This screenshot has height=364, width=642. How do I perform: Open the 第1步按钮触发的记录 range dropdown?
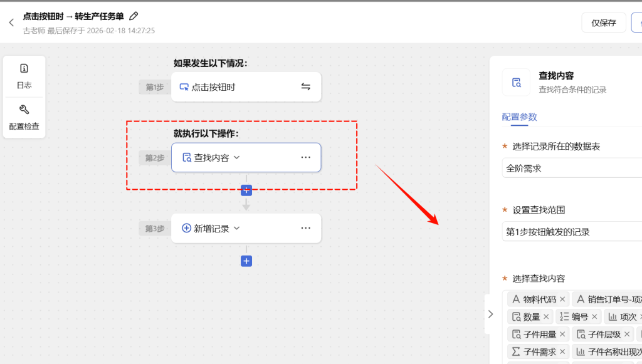pyautogui.click(x=572, y=232)
